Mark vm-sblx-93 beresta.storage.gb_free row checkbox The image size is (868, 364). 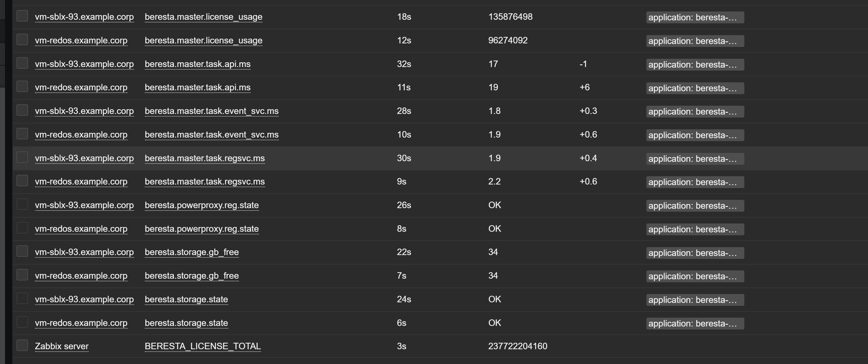pyautogui.click(x=22, y=251)
